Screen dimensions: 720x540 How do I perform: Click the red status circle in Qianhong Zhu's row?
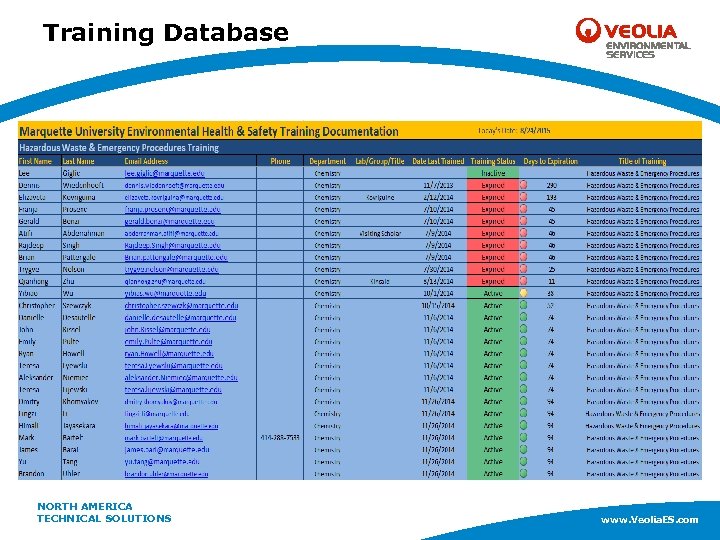click(x=523, y=281)
